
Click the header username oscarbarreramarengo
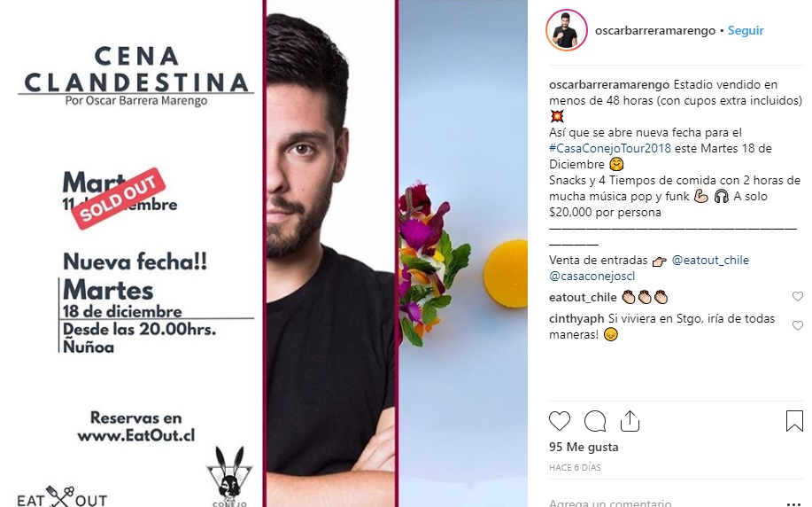655,31
